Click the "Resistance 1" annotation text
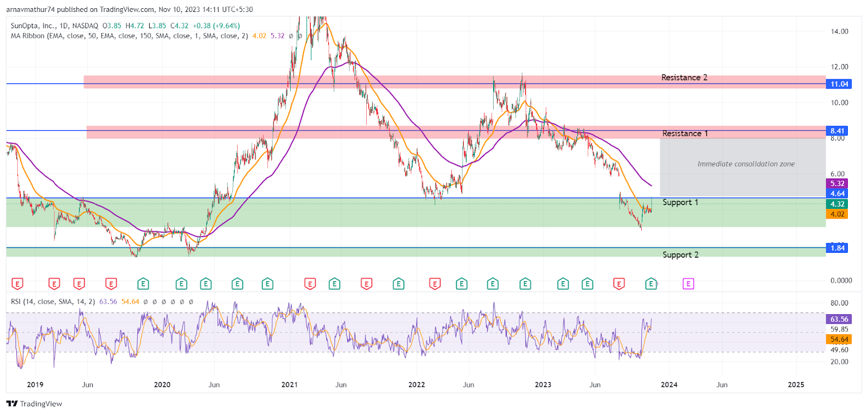 [685, 133]
